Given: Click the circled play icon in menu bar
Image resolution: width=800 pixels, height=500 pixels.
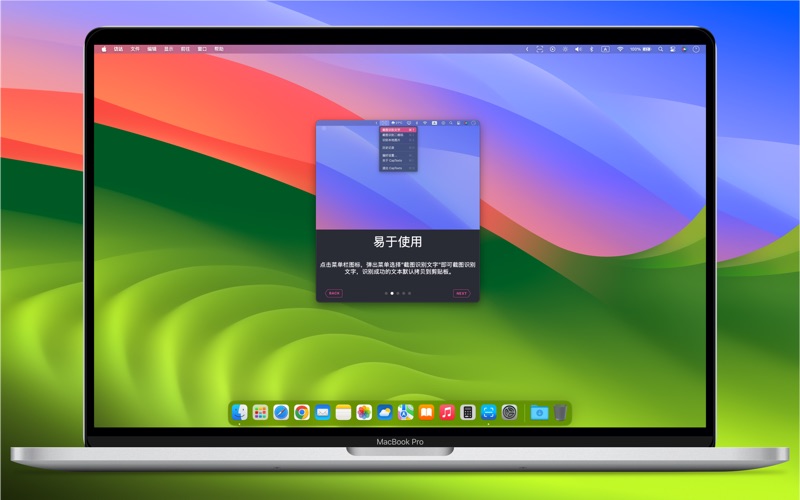Looking at the screenshot, I should click(x=553, y=49).
